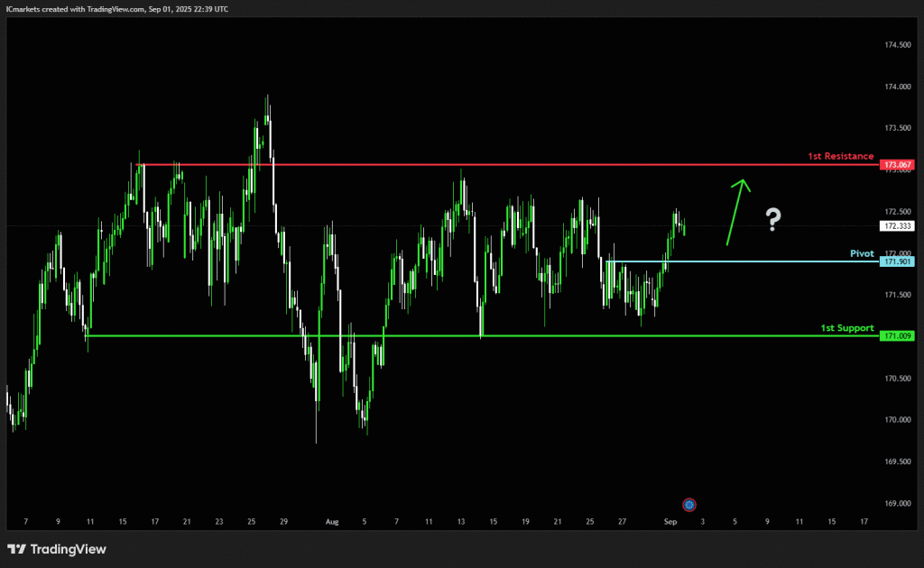
Task: Click the green 171.009 support price tag
Action: click(897, 336)
